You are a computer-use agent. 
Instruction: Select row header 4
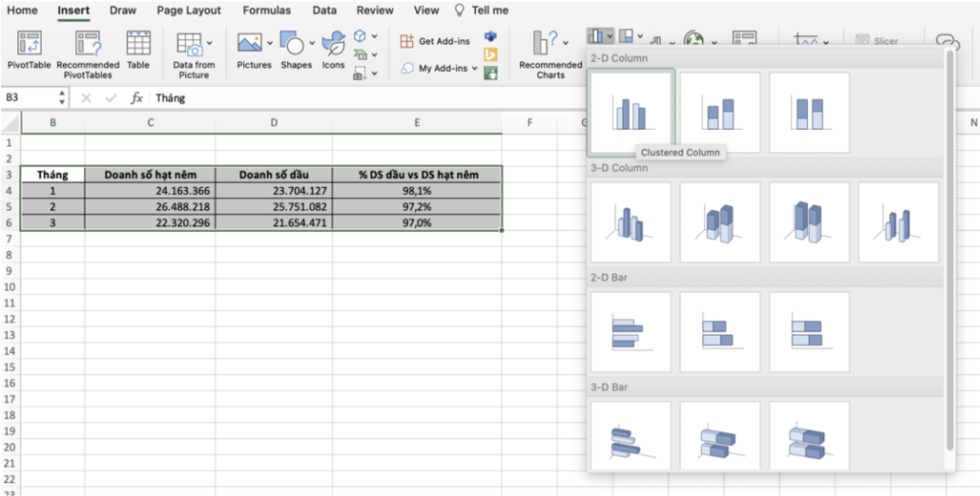10,191
